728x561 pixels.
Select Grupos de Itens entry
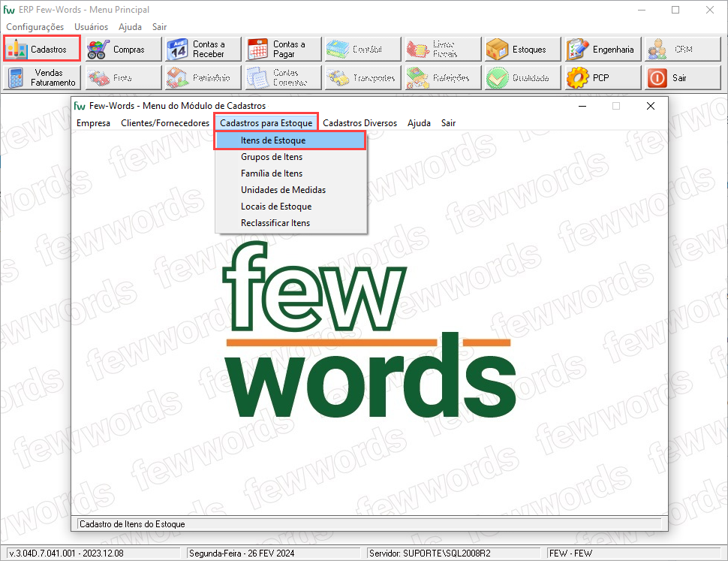pyautogui.click(x=291, y=157)
